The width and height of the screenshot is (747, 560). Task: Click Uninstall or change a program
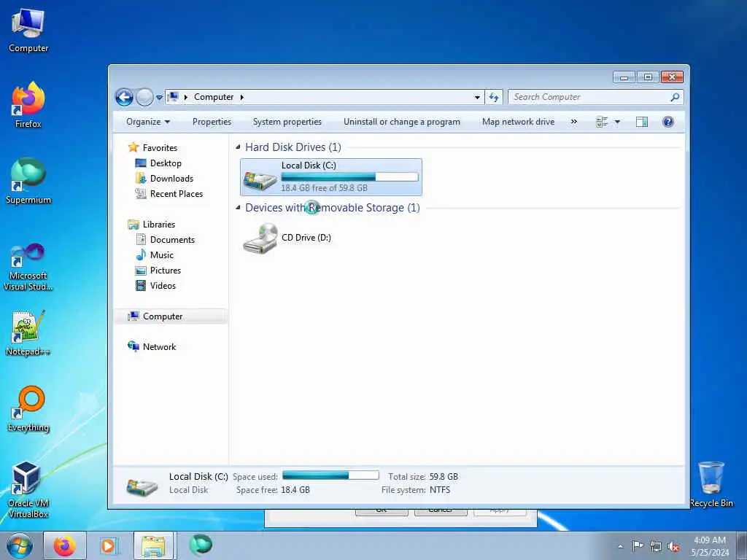(x=402, y=122)
